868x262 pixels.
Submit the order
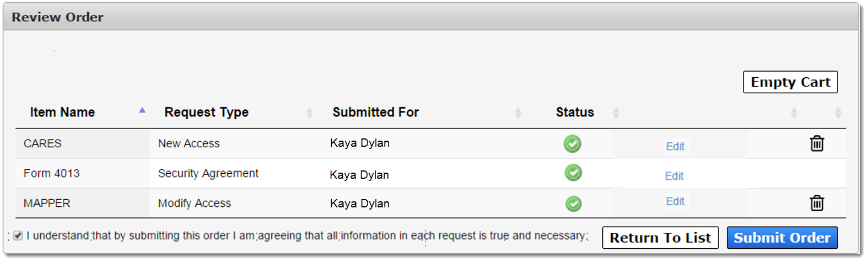(782, 238)
